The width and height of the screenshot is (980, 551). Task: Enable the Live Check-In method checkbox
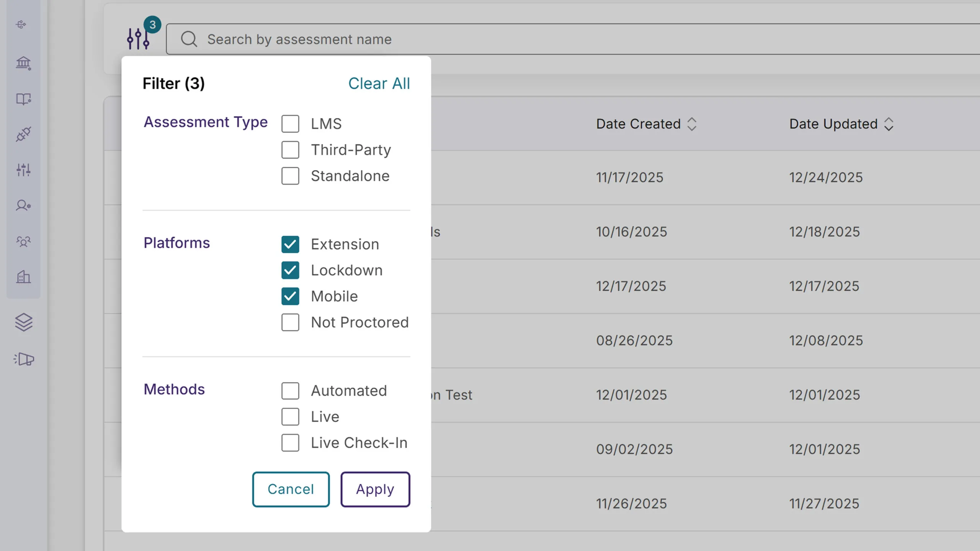pos(290,443)
